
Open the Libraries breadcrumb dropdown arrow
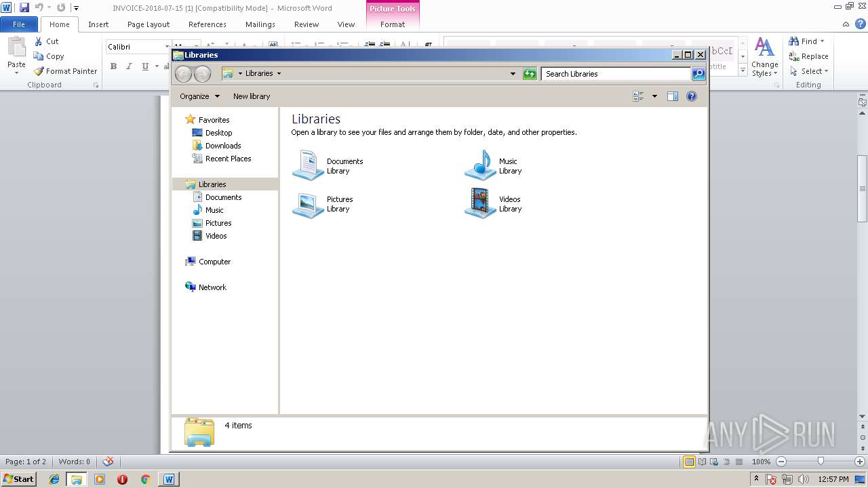tap(279, 74)
